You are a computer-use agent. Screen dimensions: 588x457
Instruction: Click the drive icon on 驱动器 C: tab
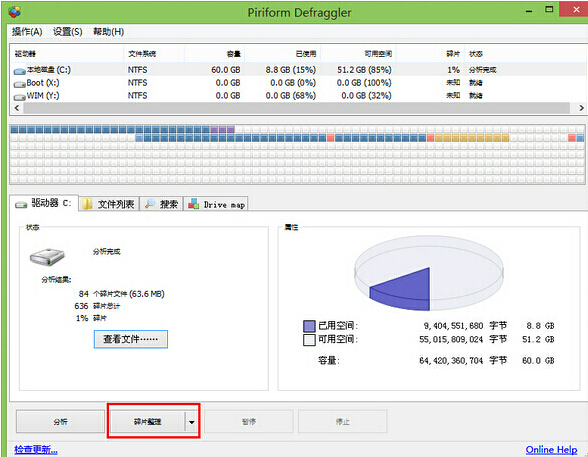[x=21, y=205]
